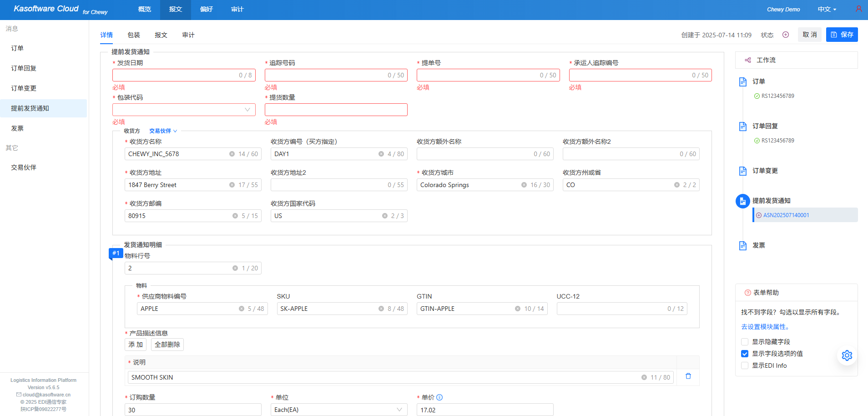Uncheck the 显示字段选项的值 checkbox
This screenshot has height=416, width=868.
[x=745, y=354]
